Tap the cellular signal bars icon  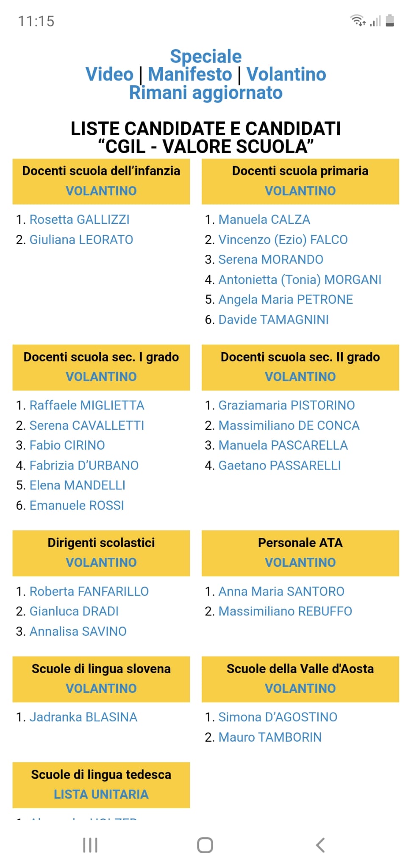[x=375, y=20]
